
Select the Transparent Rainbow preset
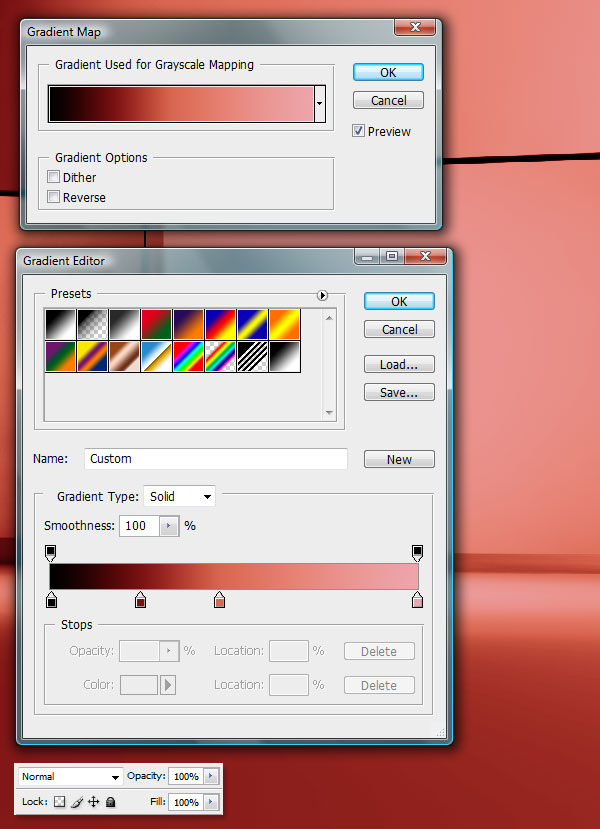[x=220, y=357]
